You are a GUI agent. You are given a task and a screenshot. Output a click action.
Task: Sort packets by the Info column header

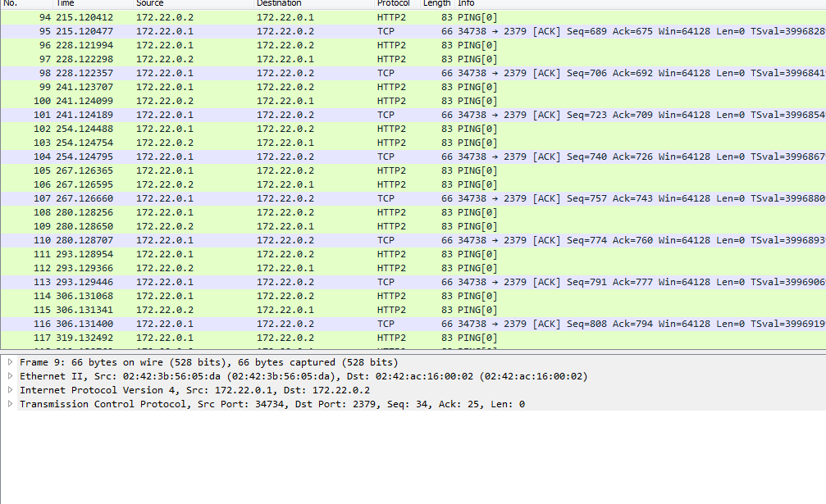tap(640, 3)
